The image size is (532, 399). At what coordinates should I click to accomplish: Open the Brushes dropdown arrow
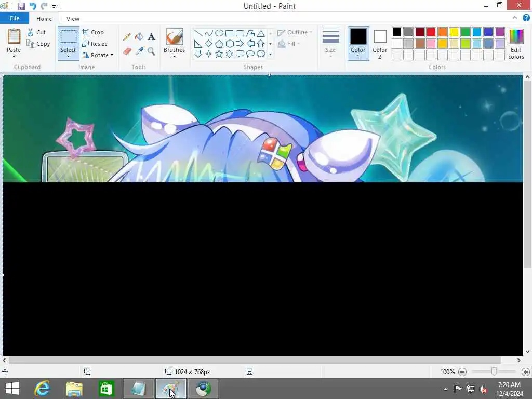click(174, 56)
